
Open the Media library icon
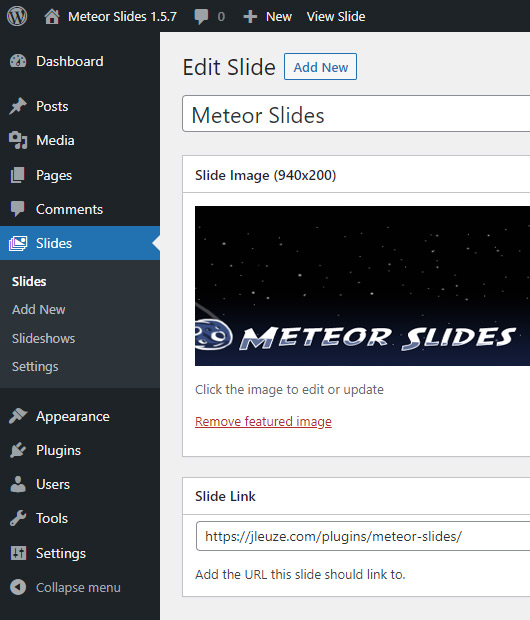click(18, 140)
